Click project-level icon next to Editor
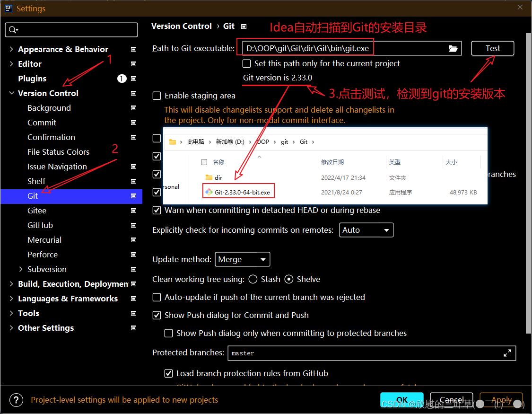The width and height of the screenshot is (532, 414). coord(134,64)
